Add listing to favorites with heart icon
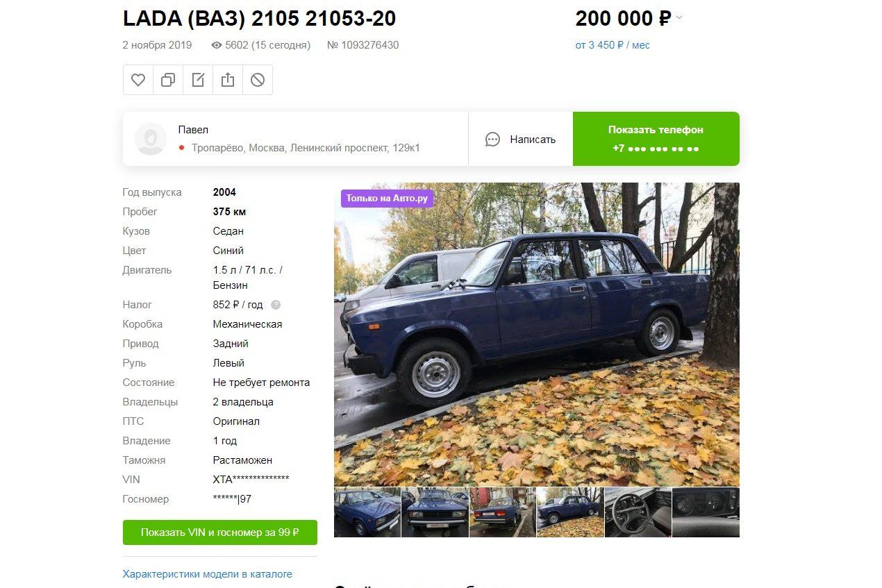The image size is (882, 588). click(138, 80)
